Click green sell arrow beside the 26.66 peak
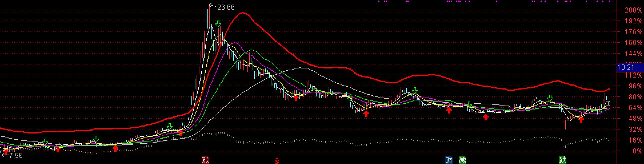 219,24
